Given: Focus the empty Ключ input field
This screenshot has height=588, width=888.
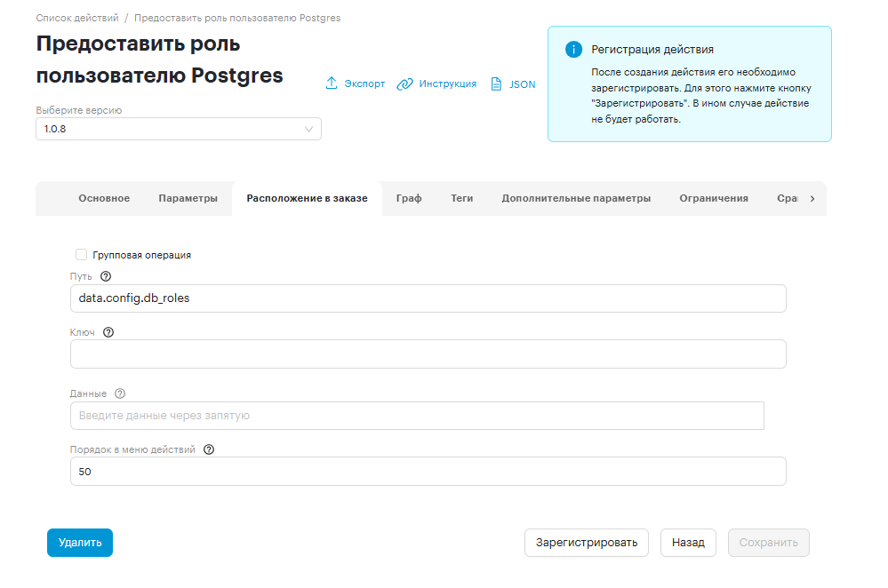Looking at the screenshot, I should [428, 354].
